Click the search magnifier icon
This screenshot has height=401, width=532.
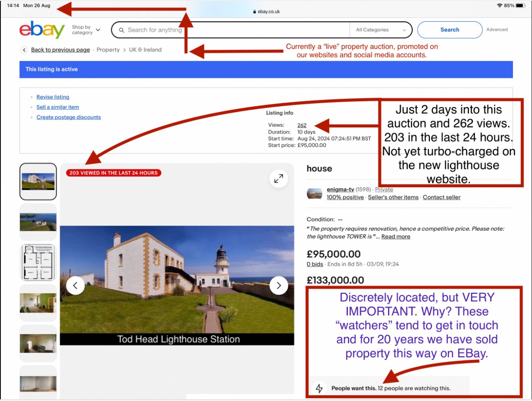[x=121, y=30]
